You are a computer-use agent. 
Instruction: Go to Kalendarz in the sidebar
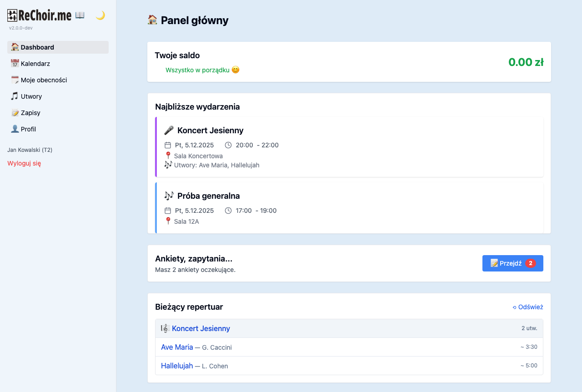click(x=35, y=64)
